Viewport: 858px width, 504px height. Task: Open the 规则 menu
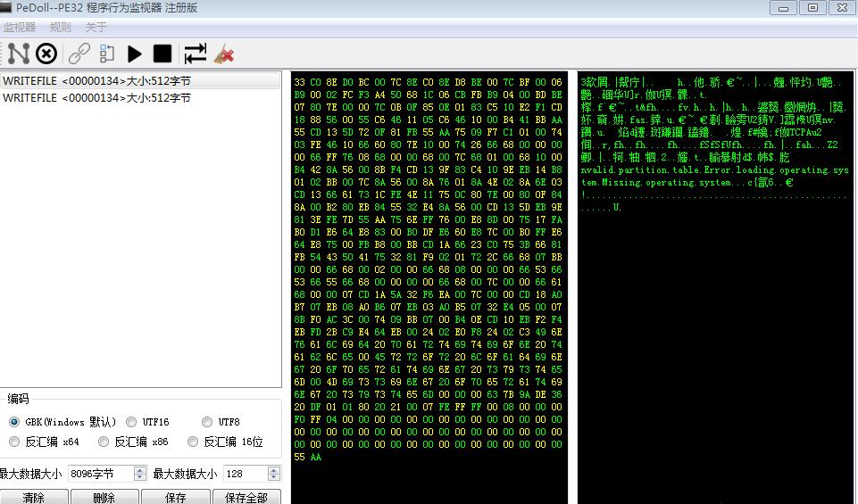60,28
